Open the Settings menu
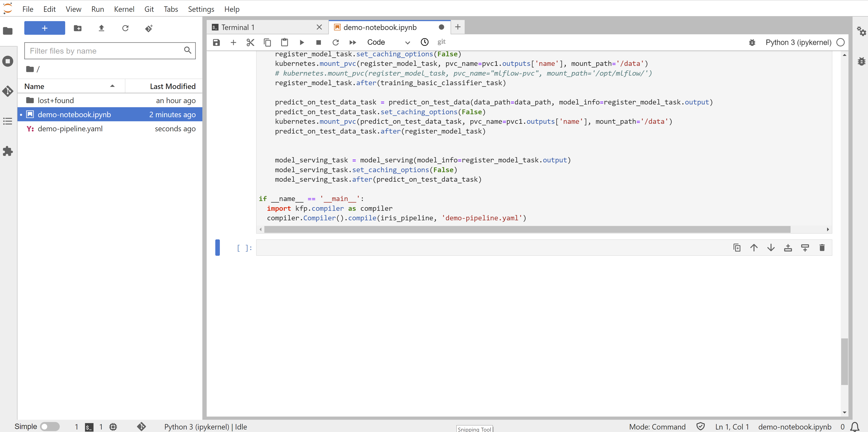The width and height of the screenshot is (868, 432). (x=201, y=9)
